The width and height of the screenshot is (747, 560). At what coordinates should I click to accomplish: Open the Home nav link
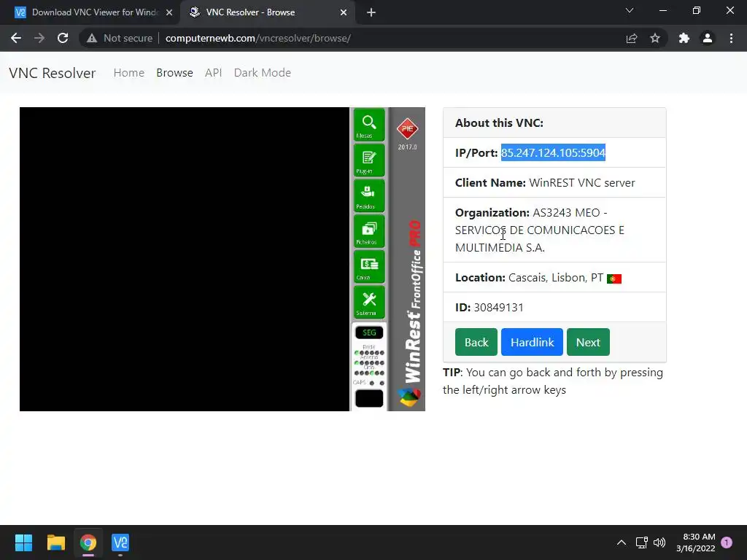[128, 72]
